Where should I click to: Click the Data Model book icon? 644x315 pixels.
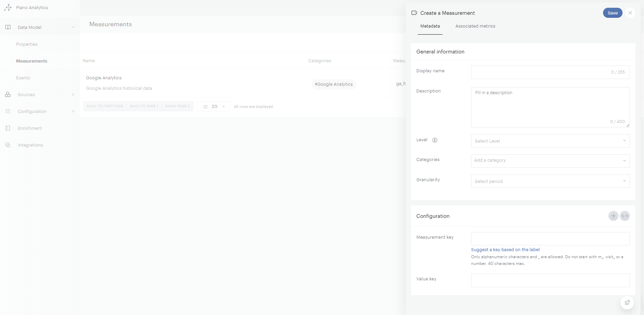pyautogui.click(x=8, y=27)
